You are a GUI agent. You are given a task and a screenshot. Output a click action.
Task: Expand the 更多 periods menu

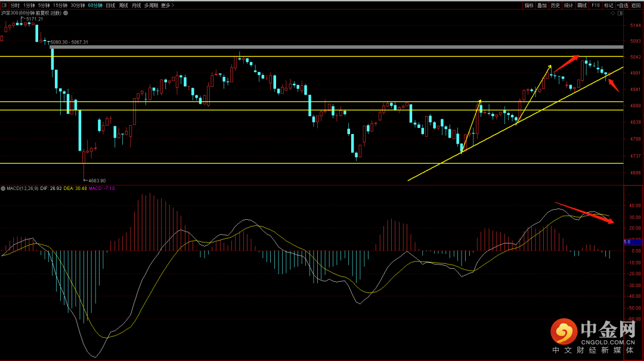[x=166, y=5]
